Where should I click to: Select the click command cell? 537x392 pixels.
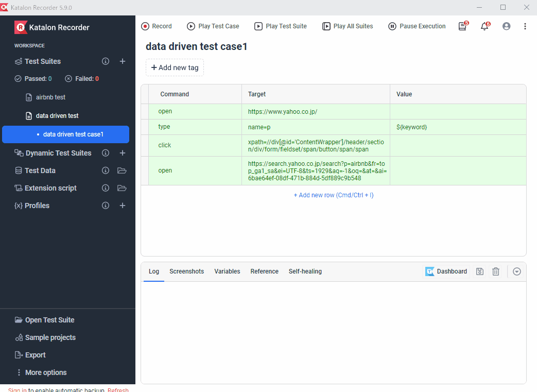(195, 145)
